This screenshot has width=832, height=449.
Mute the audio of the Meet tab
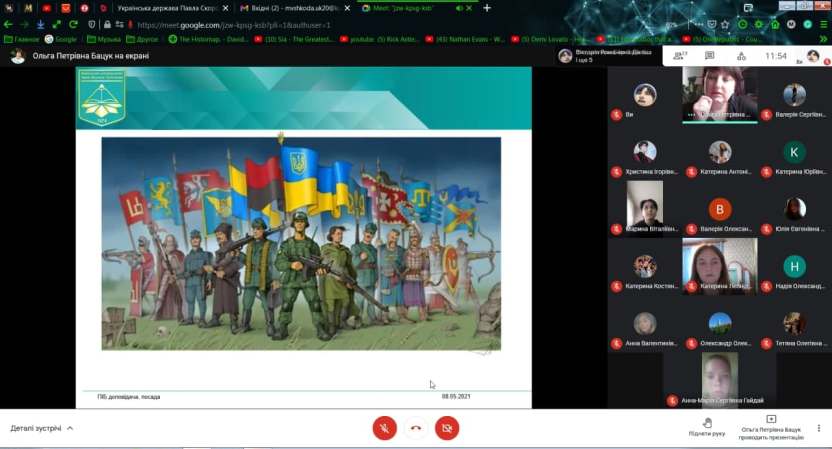click(x=460, y=8)
